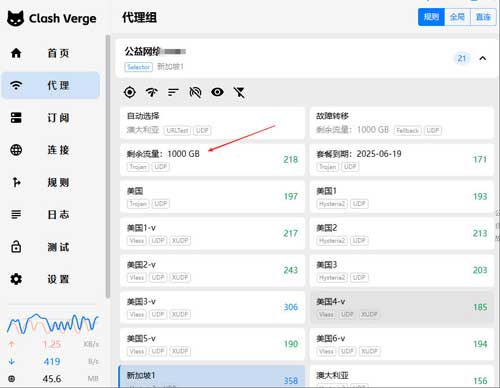The width and height of the screenshot is (500, 388).
Task: Click the download speed 419 value
Action: [x=52, y=361]
